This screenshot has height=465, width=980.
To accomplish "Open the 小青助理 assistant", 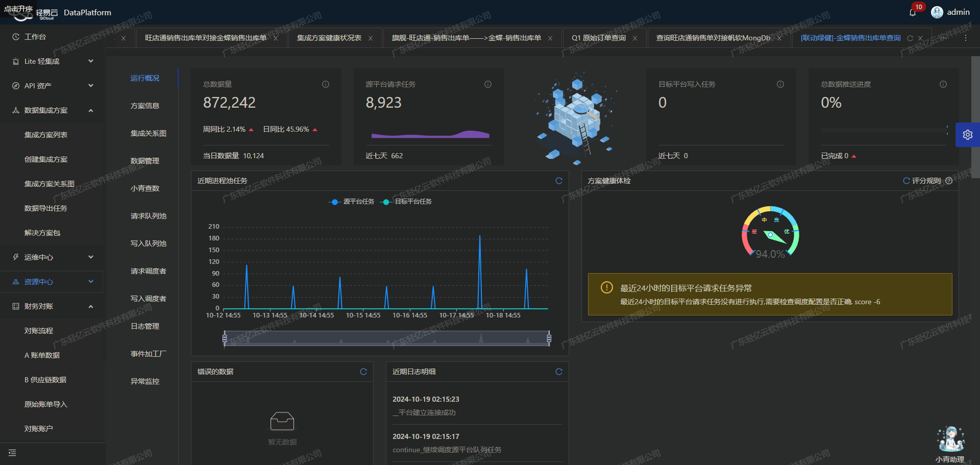I will click(x=950, y=444).
